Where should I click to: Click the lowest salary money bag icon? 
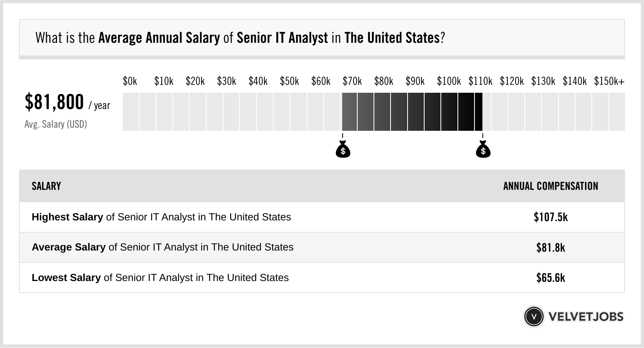pyautogui.click(x=343, y=150)
